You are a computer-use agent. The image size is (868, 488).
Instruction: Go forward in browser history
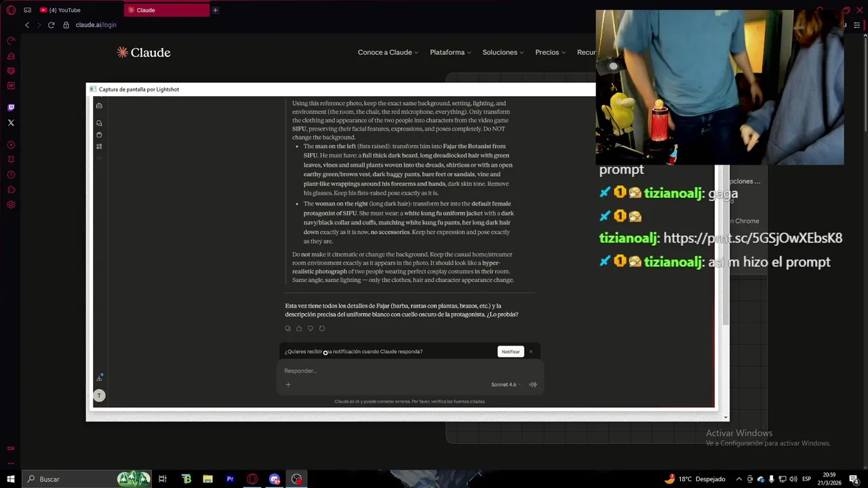(x=39, y=25)
